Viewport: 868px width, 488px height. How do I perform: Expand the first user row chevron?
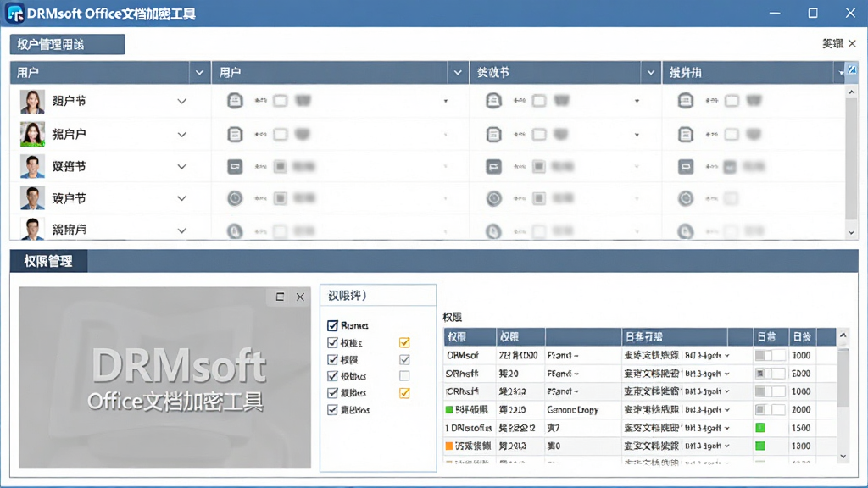[x=181, y=102]
